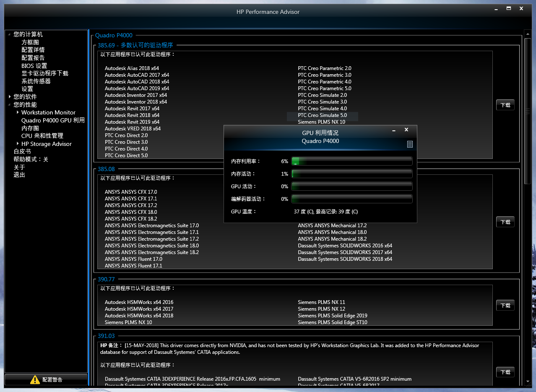Toggle 帮助模式：关 setting

(x=31, y=159)
